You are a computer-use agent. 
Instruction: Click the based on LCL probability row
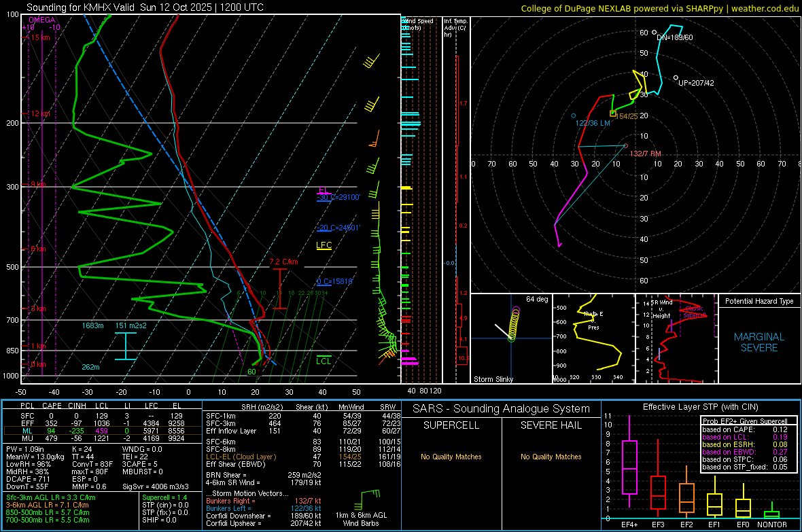[x=745, y=437]
